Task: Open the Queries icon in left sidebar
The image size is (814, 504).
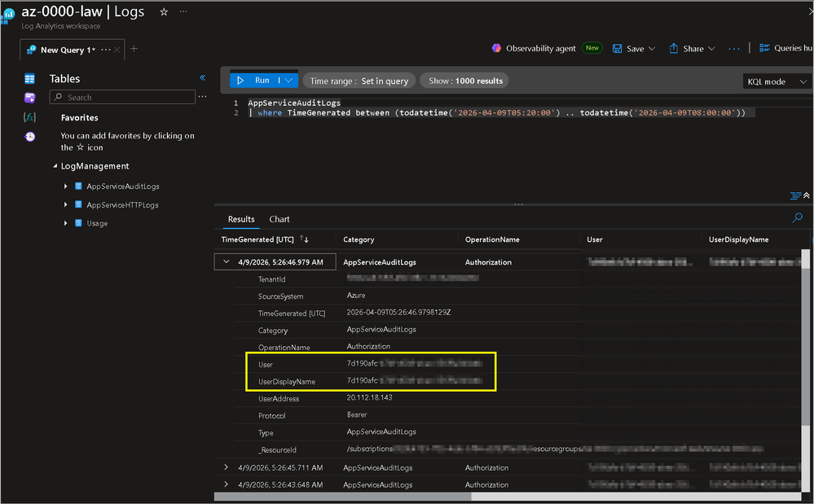Action: [x=30, y=98]
